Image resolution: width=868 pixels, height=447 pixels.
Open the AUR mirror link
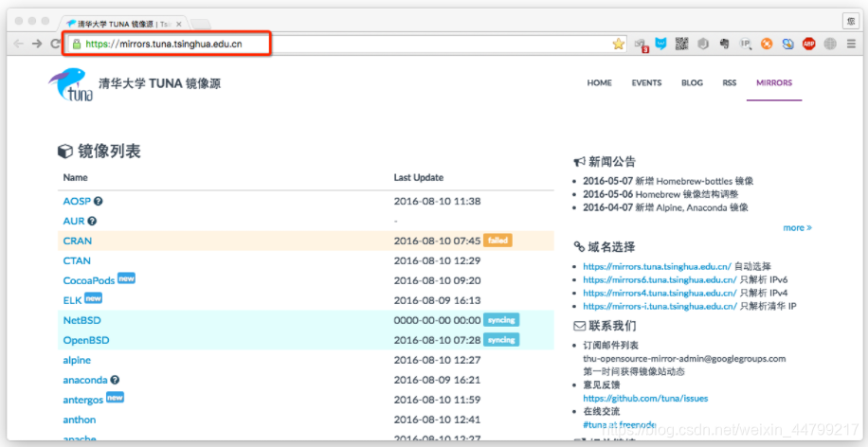pos(74,222)
